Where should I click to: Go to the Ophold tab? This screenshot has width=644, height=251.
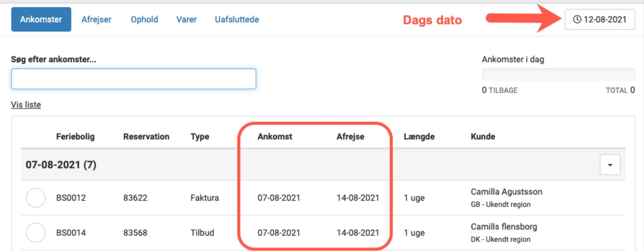[x=144, y=19]
